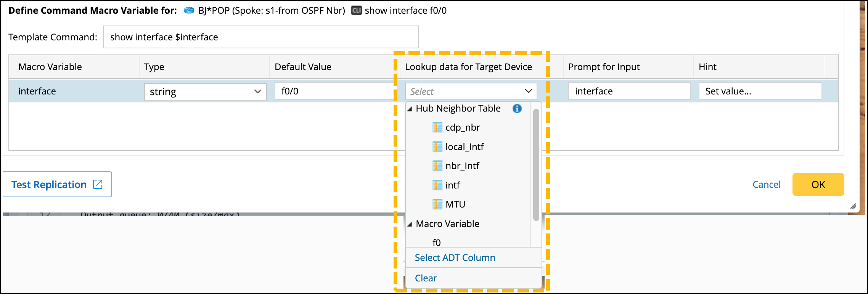Open the Lookup data Select dropdown
Screen dimensions: 868x294
pos(471,91)
